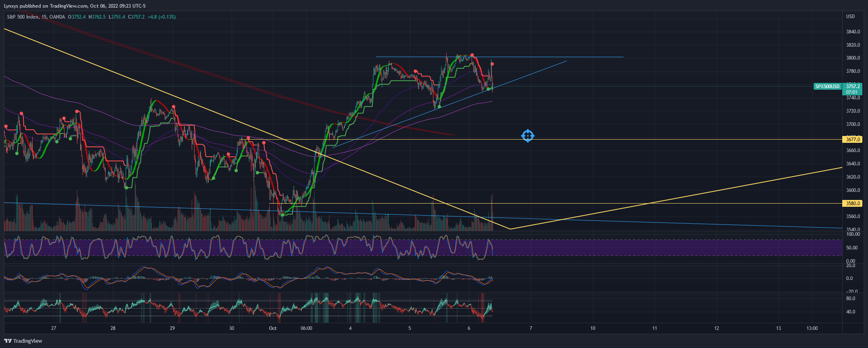The width and height of the screenshot is (868, 348).
Task: Click the USD currency label
Action: point(850,16)
